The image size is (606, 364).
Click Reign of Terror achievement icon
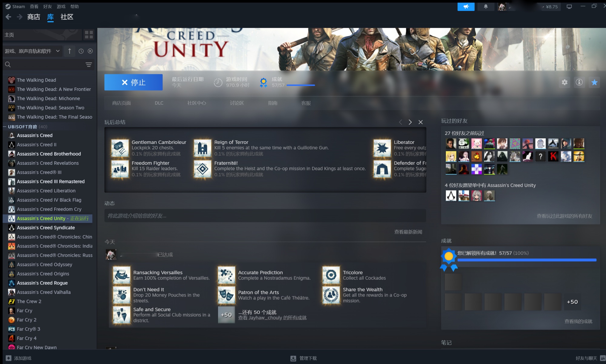click(x=202, y=148)
